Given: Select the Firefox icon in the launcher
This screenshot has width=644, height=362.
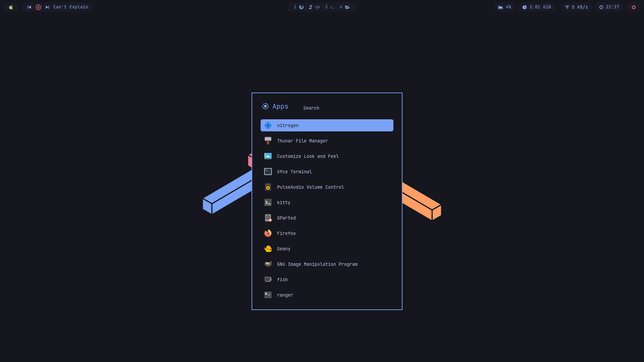Looking at the screenshot, I should coord(268,233).
